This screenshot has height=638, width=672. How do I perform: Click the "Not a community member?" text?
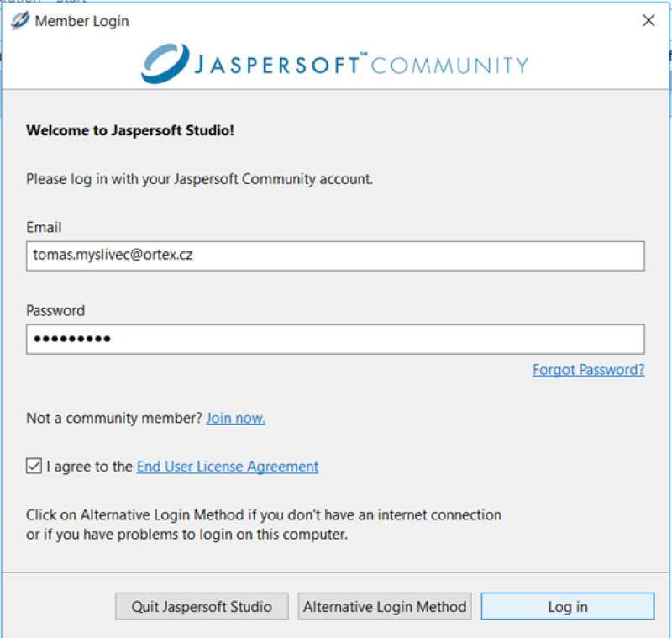114,418
